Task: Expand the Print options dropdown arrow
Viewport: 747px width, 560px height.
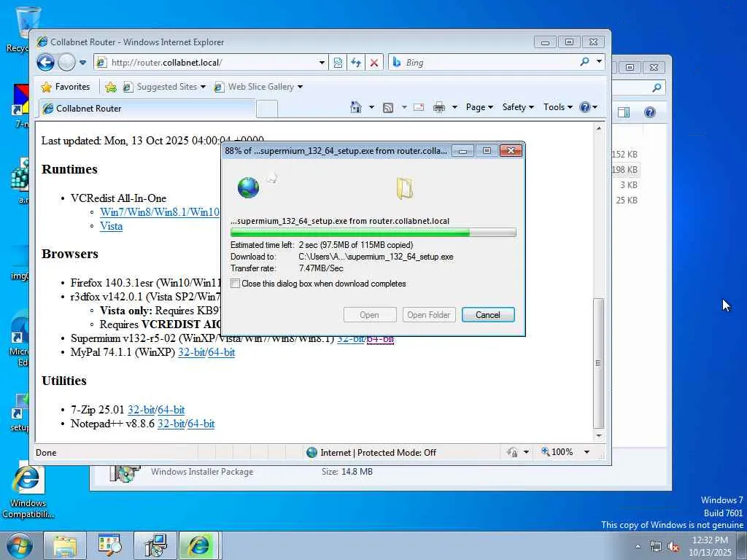Action: click(x=454, y=107)
